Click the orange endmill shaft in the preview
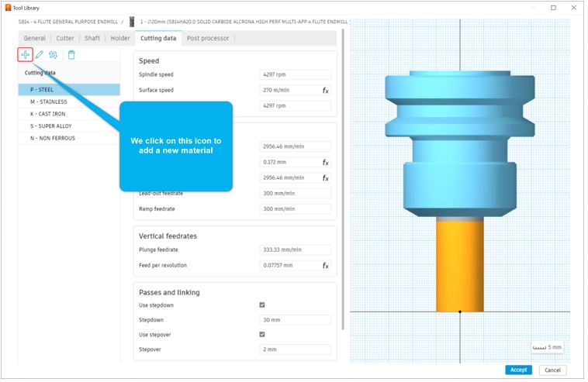This screenshot has width=588, height=382. click(x=460, y=266)
